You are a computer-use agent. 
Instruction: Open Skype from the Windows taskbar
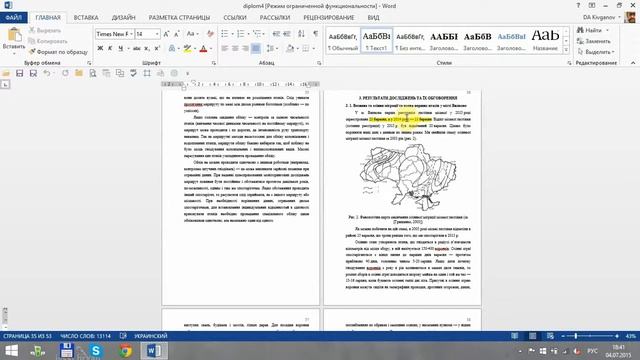pyautogui.click(x=95, y=351)
